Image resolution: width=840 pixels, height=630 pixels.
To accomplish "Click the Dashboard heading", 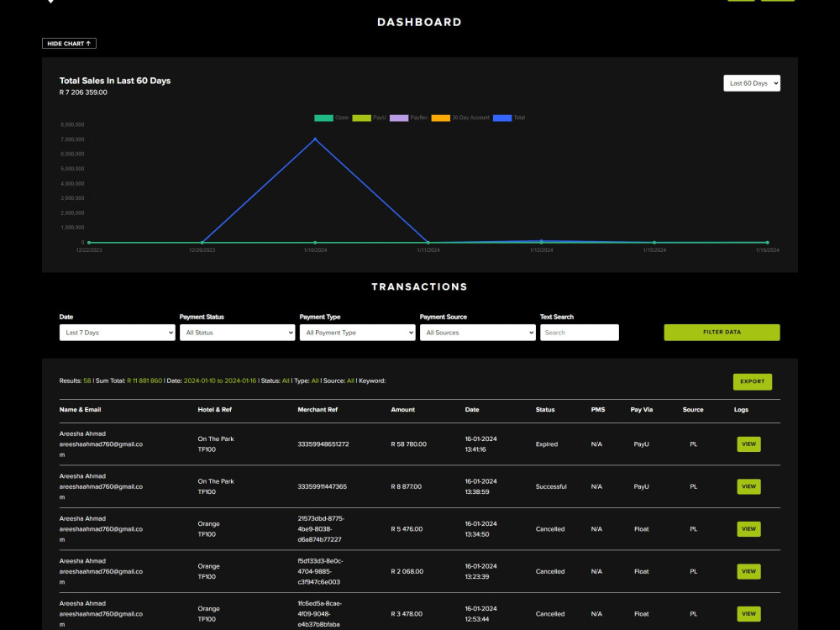I will pyautogui.click(x=419, y=22).
